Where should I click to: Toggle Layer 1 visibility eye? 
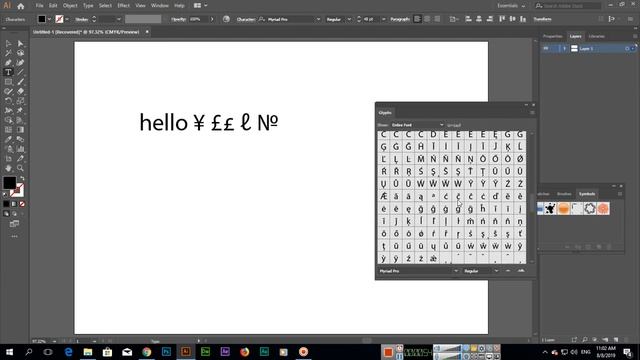[x=546, y=49]
